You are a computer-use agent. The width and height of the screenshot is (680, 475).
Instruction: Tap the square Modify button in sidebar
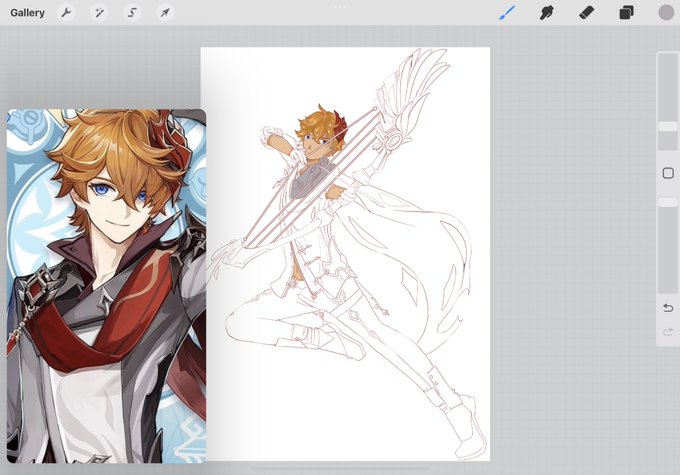click(668, 174)
